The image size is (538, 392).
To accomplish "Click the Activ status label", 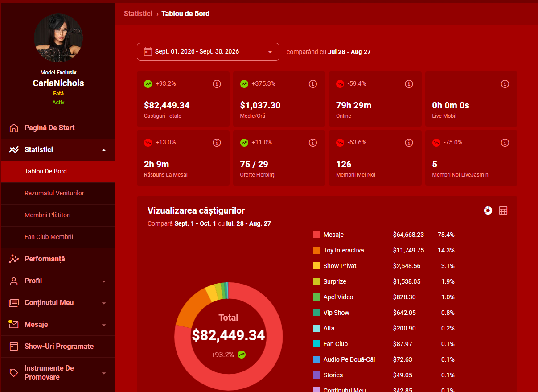I will [58, 103].
